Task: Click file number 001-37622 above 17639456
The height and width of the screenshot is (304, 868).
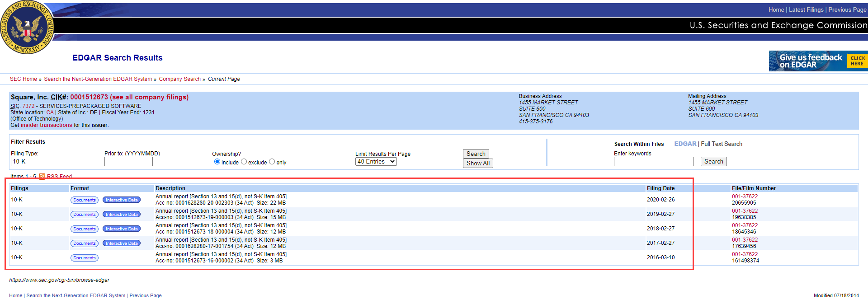Action: pos(745,240)
